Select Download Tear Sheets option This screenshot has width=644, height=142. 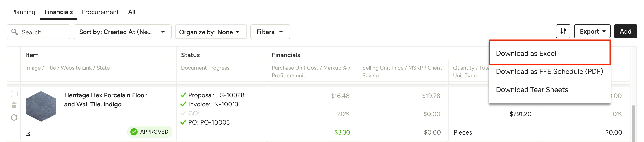pos(532,90)
